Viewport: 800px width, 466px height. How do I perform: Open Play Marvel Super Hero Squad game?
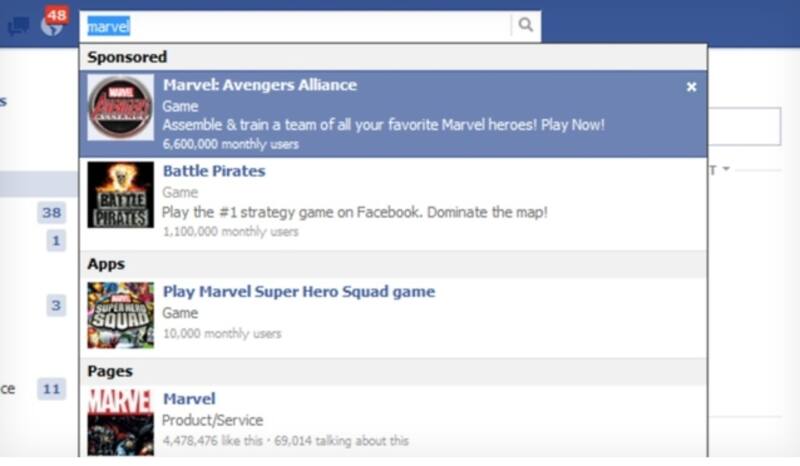pyautogui.click(x=299, y=292)
